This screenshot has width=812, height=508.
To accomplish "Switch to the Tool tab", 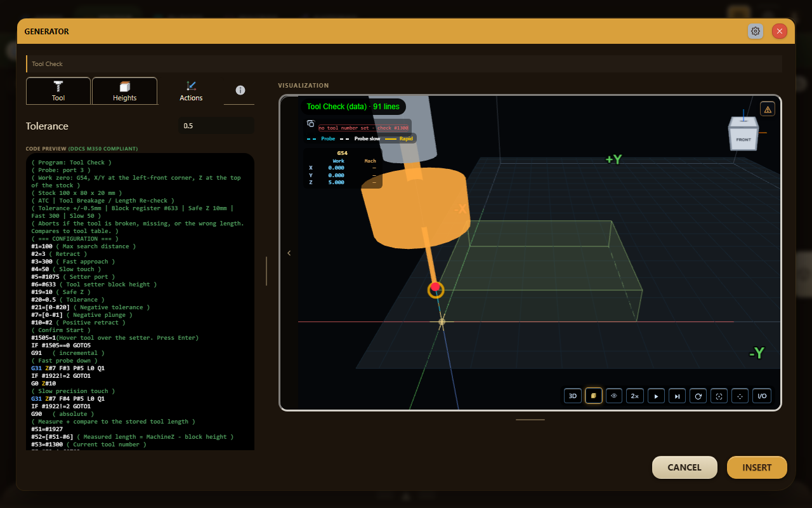I will (x=58, y=91).
